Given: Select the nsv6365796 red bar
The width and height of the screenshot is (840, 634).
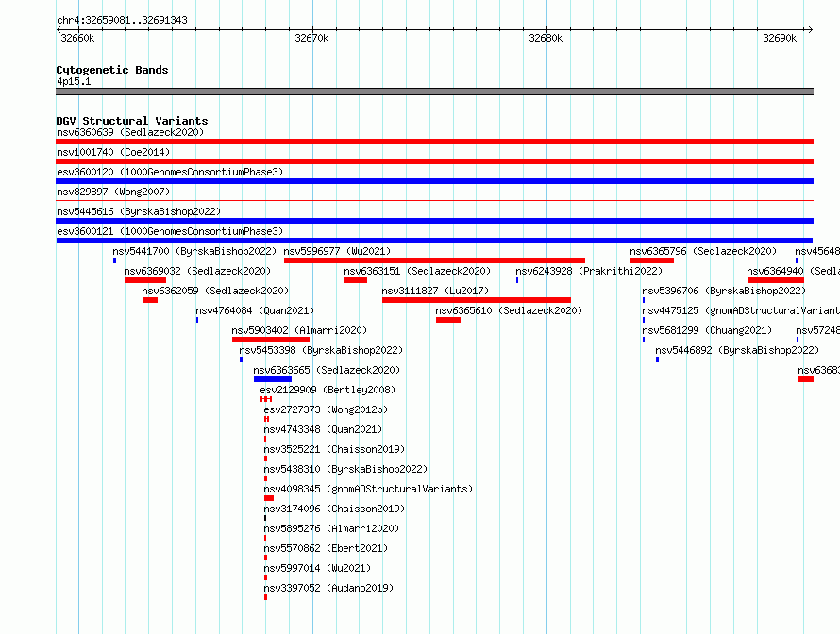Looking at the screenshot, I should (652, 260).
